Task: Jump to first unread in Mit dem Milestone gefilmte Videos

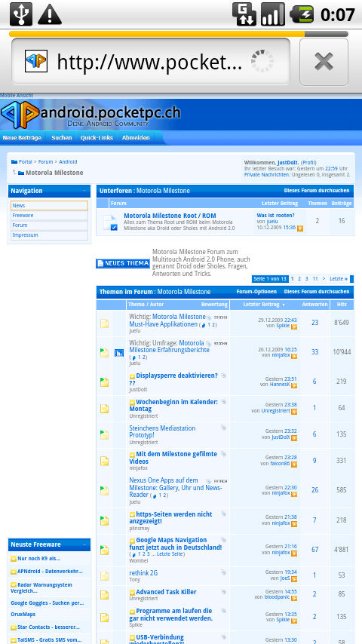Action: click(132, 455)
